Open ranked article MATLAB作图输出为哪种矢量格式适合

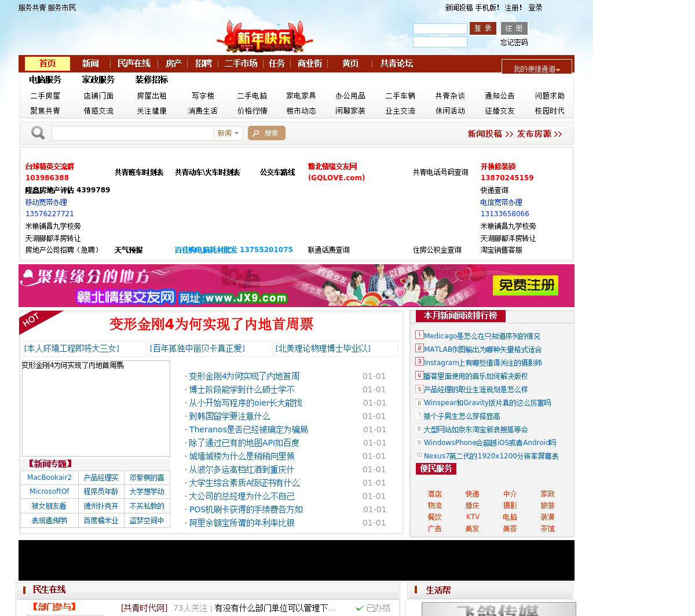tap(482, 349)
